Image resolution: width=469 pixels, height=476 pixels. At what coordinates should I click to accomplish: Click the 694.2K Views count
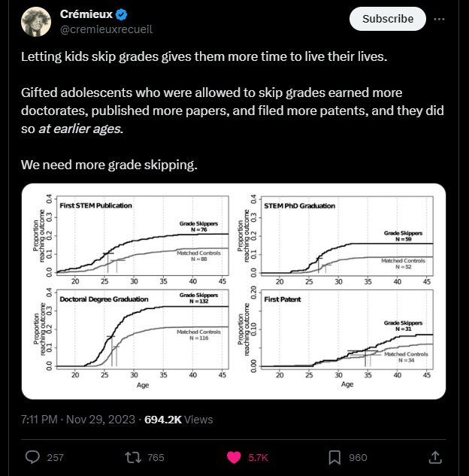[178, 420]
